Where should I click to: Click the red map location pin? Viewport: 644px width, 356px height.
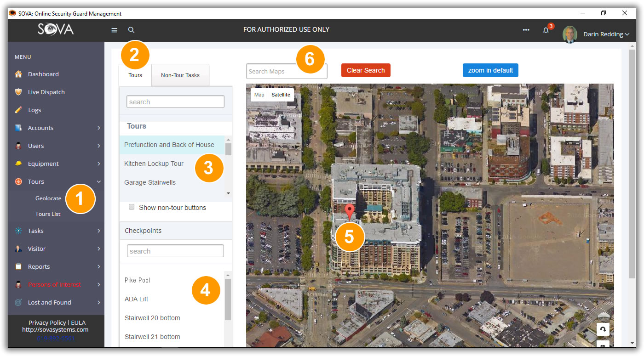coord(350,212)
